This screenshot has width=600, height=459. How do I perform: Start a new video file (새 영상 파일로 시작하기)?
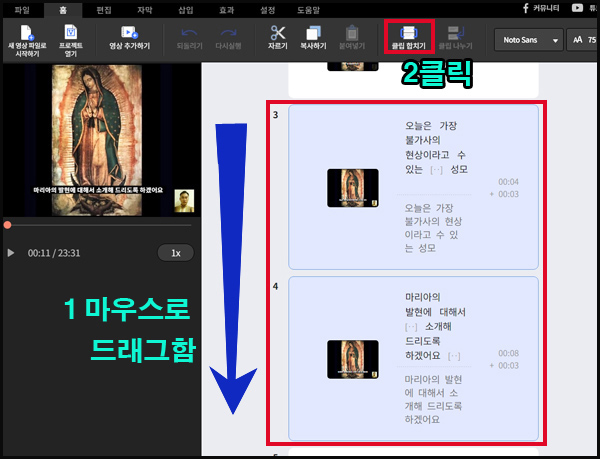pyautogui.click(x=27, y=40)
